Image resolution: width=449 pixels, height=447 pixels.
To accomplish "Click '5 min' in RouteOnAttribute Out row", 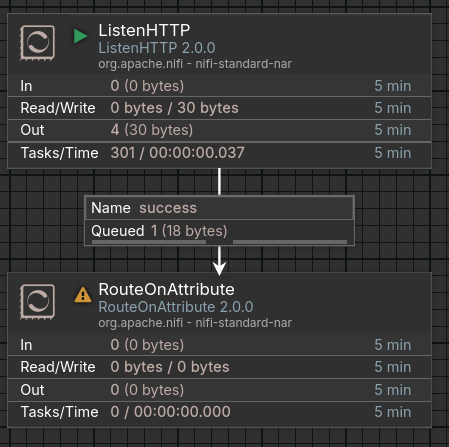I will 393,390.
